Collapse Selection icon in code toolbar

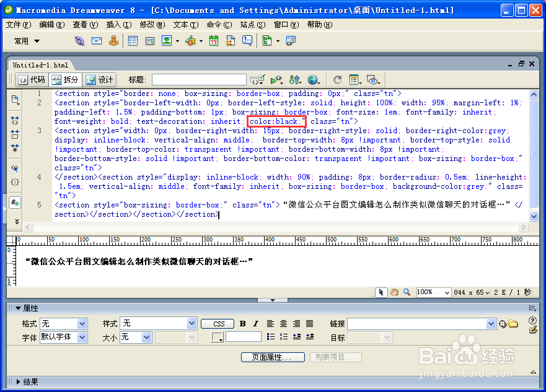point(15,134)
